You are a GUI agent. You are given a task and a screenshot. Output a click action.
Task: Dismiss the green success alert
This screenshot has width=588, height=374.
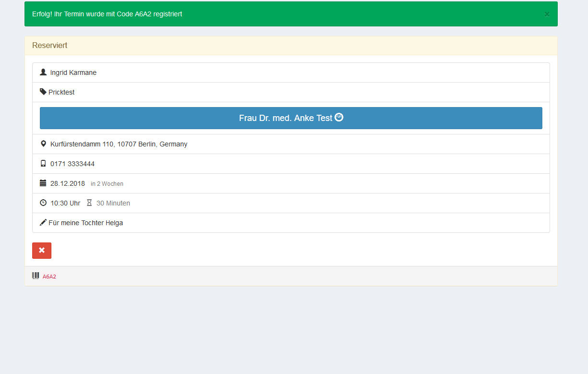coord(547,14)
